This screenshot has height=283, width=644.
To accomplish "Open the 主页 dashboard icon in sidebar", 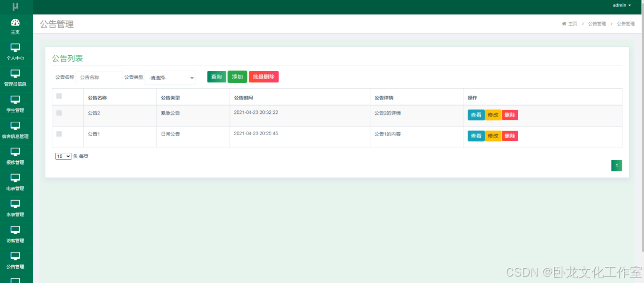I will point(15,22).
